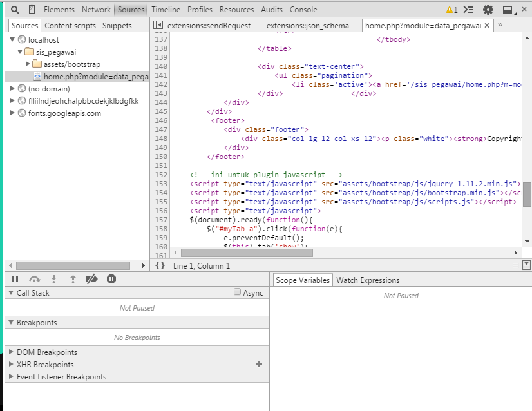Switch to Watch Expressions tab
This screenshot has height=411, width=532.
coord(368,280)
